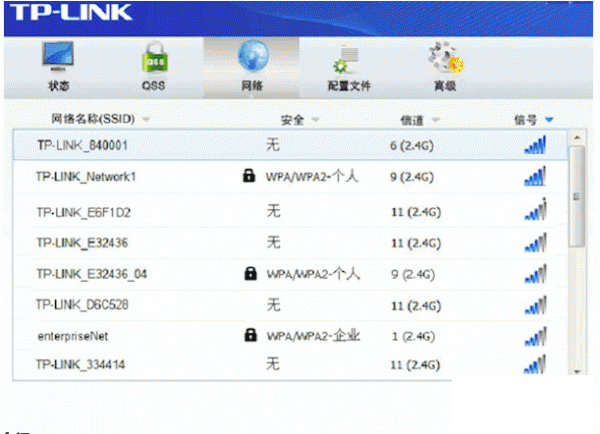Click signal bars icon for TP-LINK_E32436 row
Screen dimensions: 600x434
click(x=536, y=243)
